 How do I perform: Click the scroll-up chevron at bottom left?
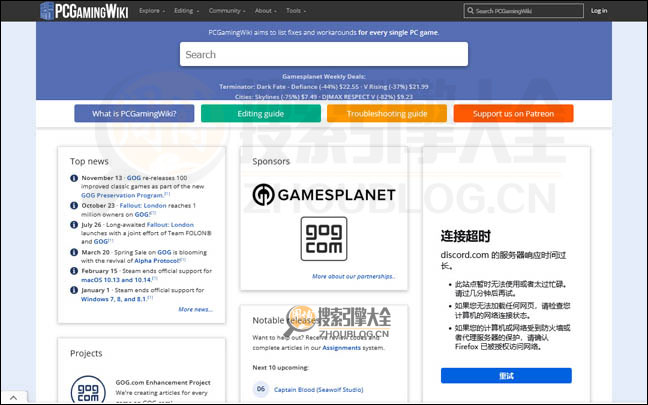coord(14,398)
